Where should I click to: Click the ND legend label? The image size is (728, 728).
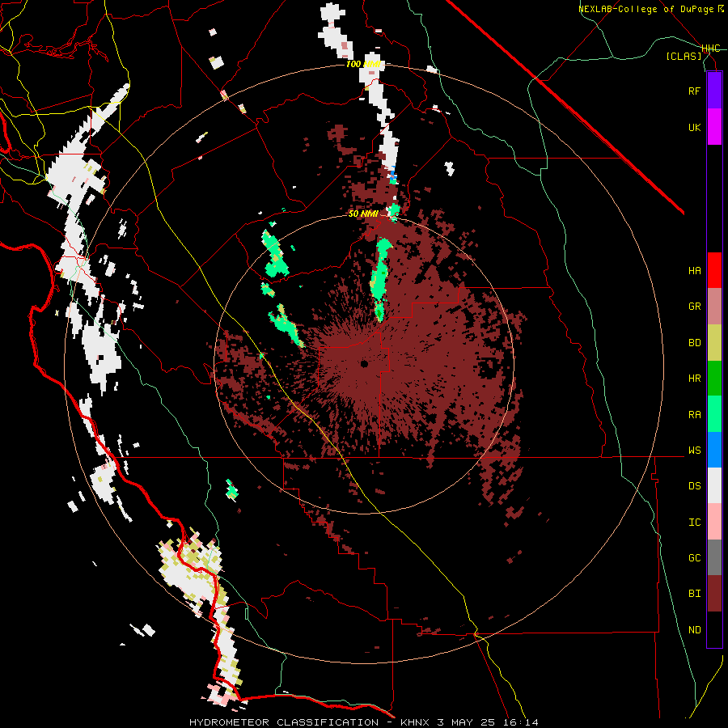(x=694, y=630)
